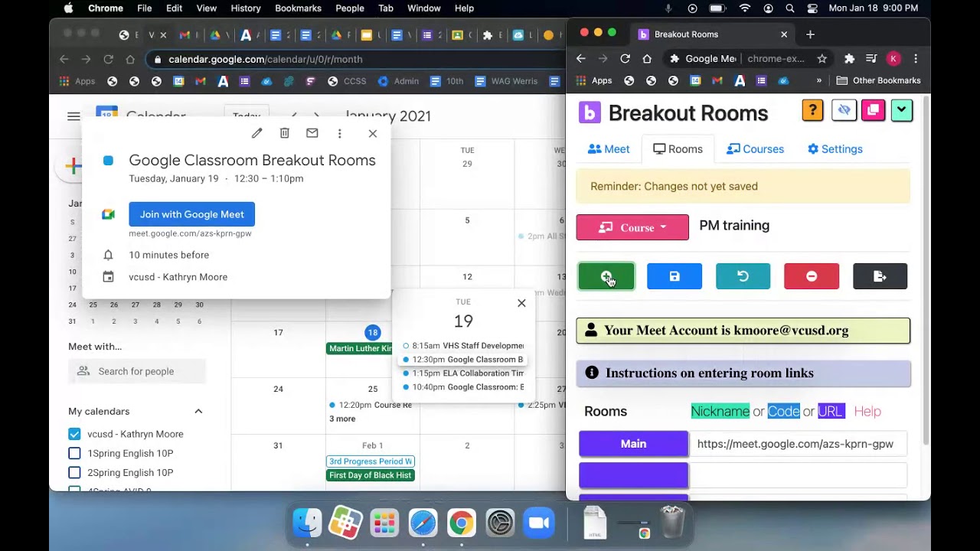Screen dimensions: 980x551
Task: Click the green add room button
Action: pyautogui.click(x=606, y=276)
